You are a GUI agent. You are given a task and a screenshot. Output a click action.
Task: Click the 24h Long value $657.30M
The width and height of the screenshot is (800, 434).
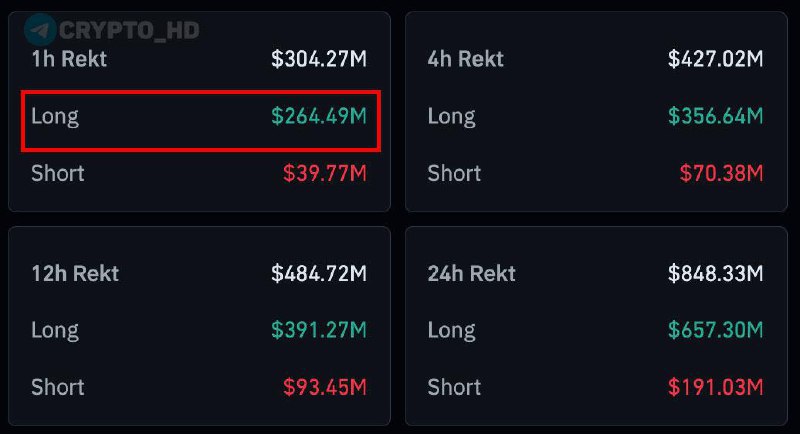point(716,330)
